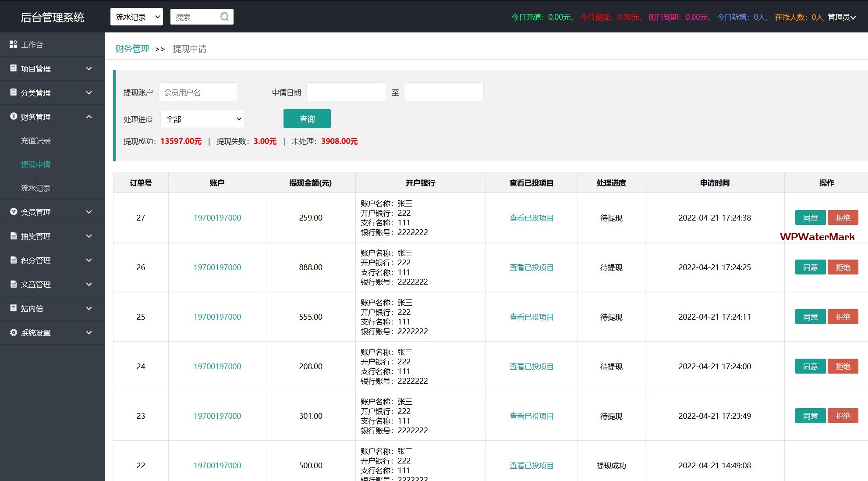868x481 pixels.
Task: Open the 流水记录 dropdown in header
Action: (136, 17)
